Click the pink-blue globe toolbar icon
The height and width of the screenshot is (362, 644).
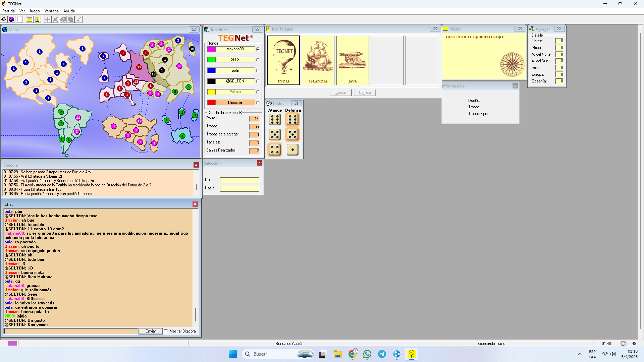coord(11,19)
